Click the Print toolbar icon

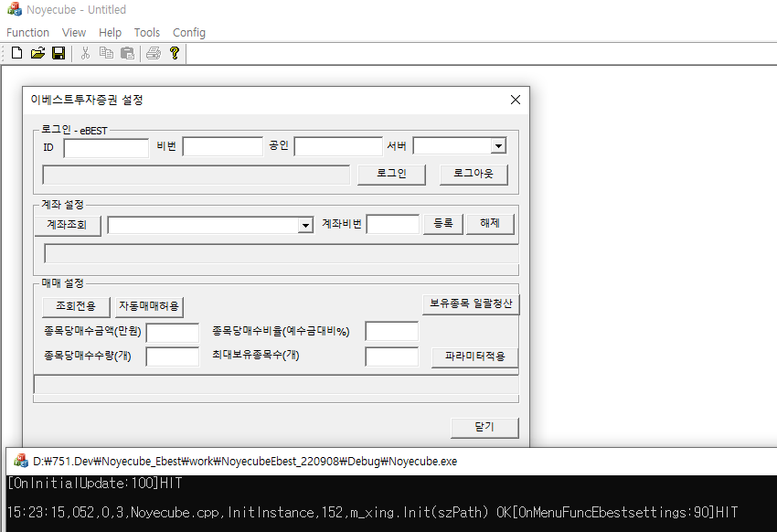(x=153, y=53)
